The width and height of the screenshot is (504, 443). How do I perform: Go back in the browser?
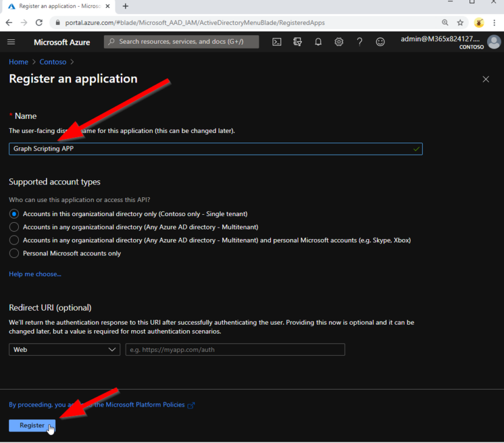tap(9, 22)
